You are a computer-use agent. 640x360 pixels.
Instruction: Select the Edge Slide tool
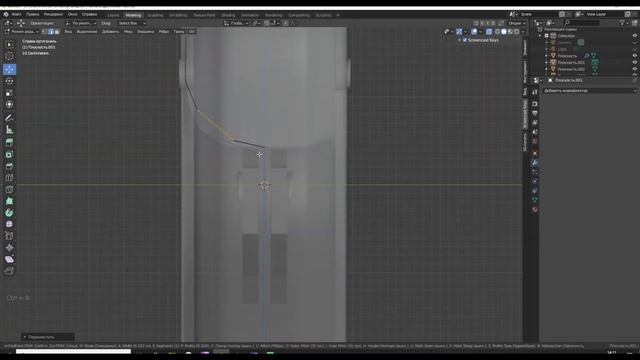click(x=9, y=236)
